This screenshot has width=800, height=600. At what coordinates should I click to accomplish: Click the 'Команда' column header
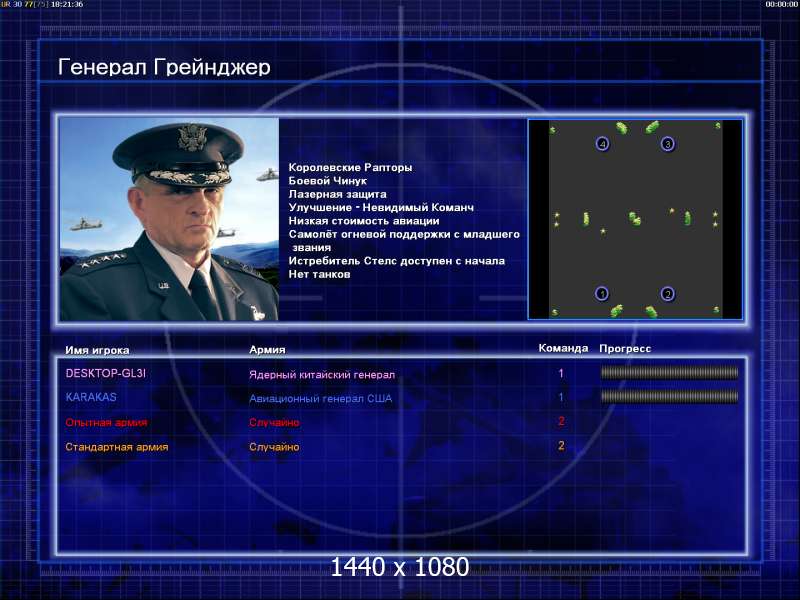pos(563,348)
